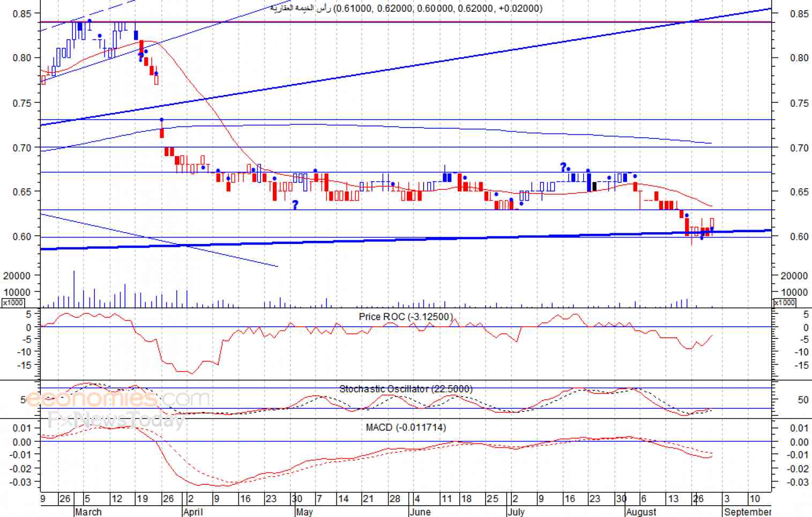Click 0.60 on the left price axis

[x=22, y=236]
